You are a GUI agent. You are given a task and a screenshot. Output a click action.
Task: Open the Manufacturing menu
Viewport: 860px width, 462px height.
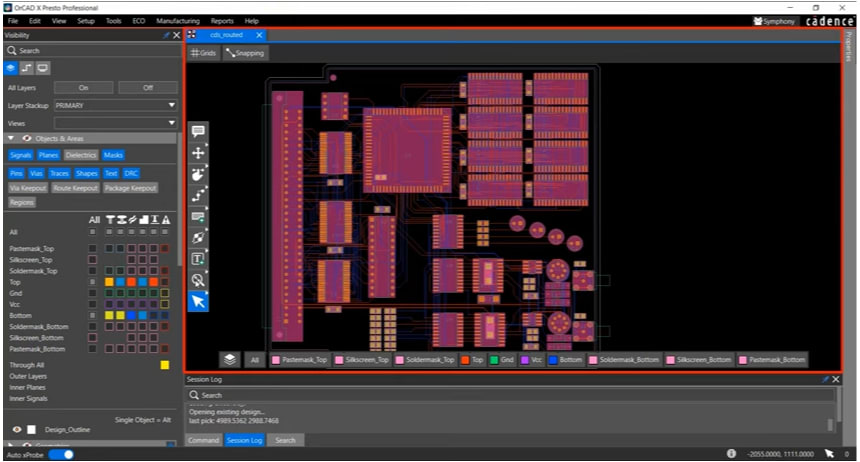click(178, 21)
